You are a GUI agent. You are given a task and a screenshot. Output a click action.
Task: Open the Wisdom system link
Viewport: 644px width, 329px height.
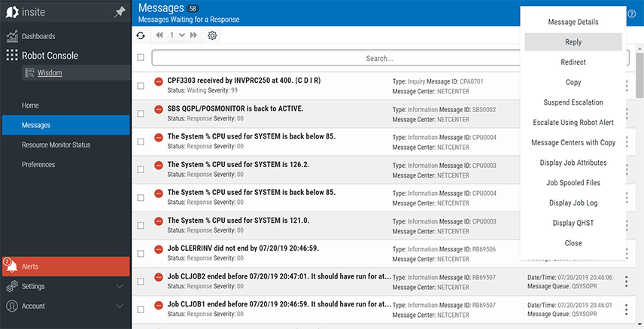50,73
